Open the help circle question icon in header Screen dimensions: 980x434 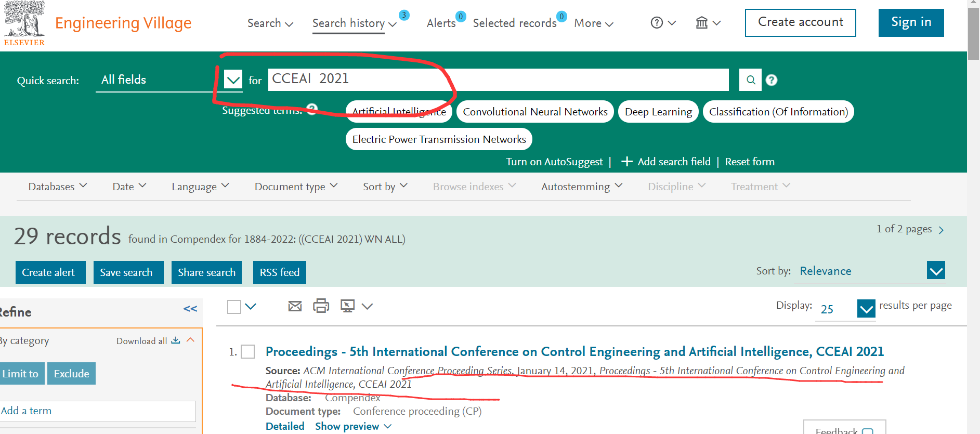point(657,23)
